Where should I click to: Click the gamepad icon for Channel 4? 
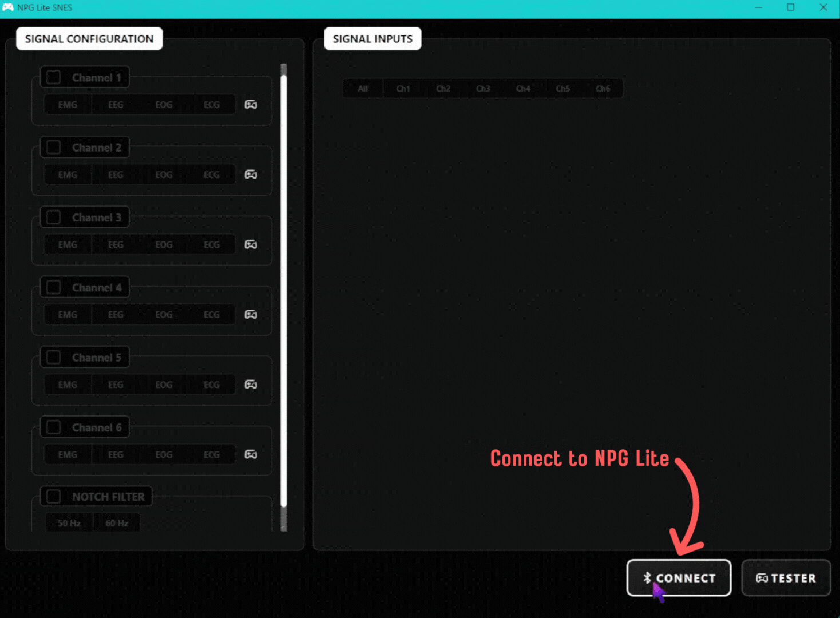251,314
